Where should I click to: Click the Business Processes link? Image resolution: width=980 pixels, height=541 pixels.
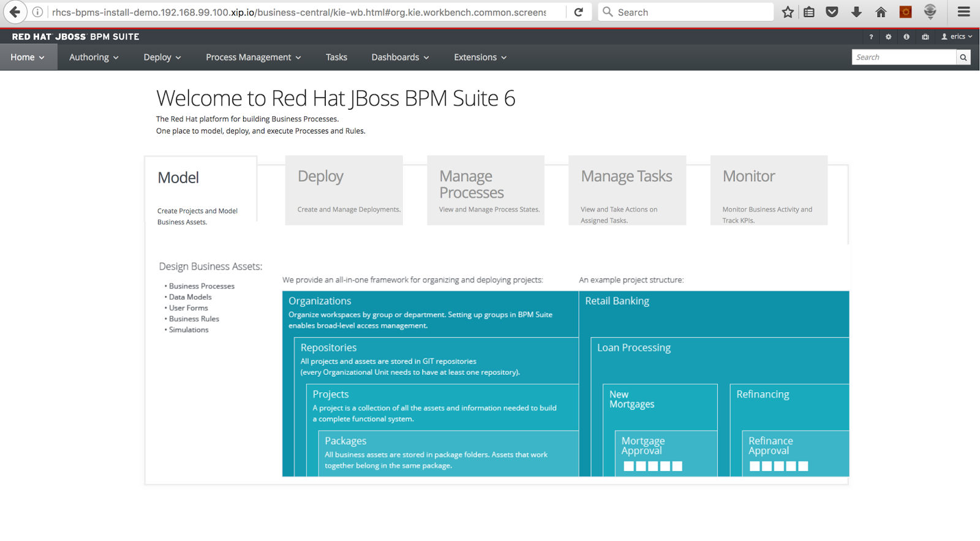click(x=202, y=286)
